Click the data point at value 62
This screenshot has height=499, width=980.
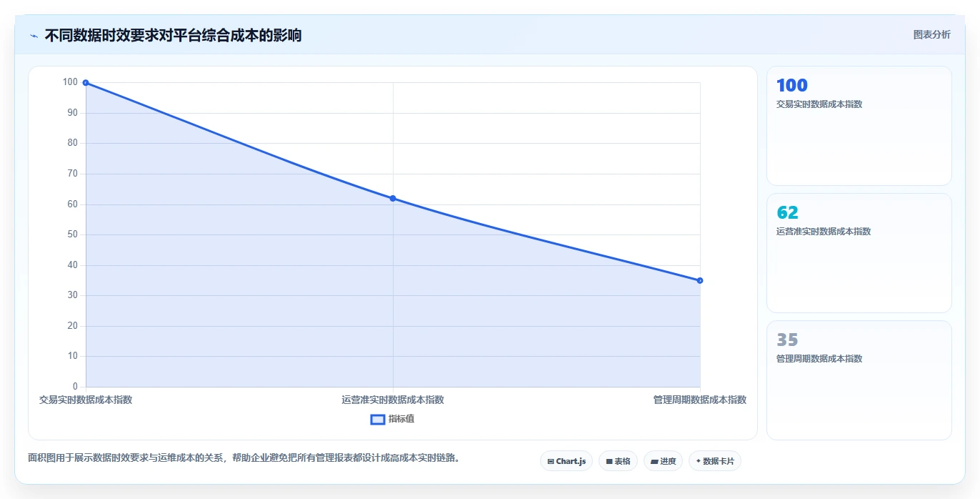(x=393, y=198)
